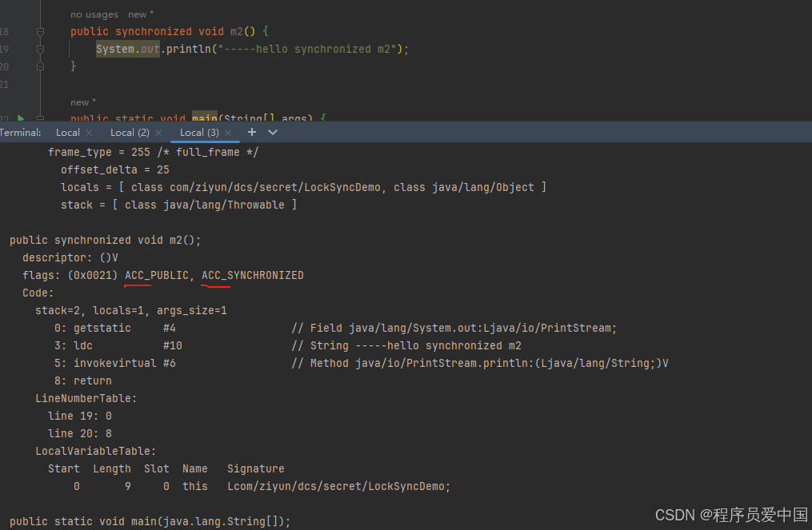Click line number 18 in the gutter

pos(4,32)
